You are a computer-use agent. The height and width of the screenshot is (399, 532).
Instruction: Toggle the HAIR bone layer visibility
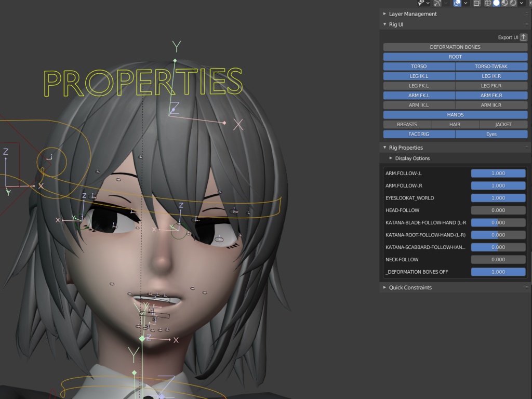455,124
